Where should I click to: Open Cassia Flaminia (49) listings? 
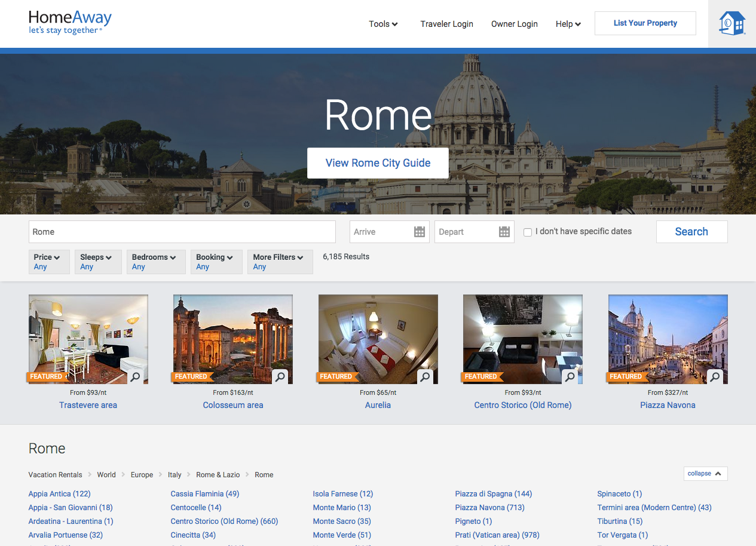pos(205,494)
